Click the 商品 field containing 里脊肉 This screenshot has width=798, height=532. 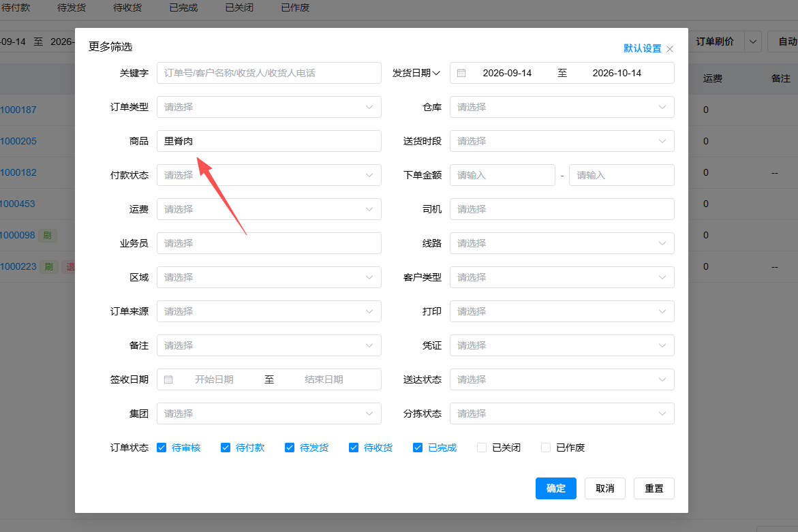click(x=268, y=142)
